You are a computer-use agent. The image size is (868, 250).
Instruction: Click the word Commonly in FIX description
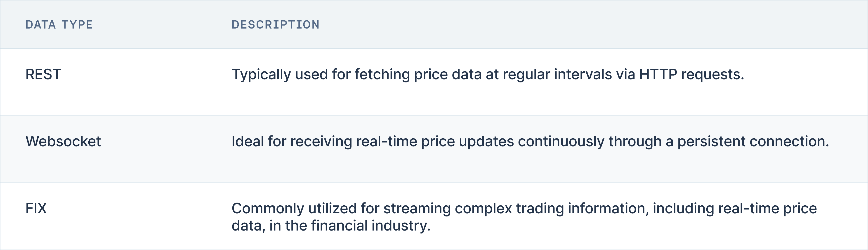point(268,209)
